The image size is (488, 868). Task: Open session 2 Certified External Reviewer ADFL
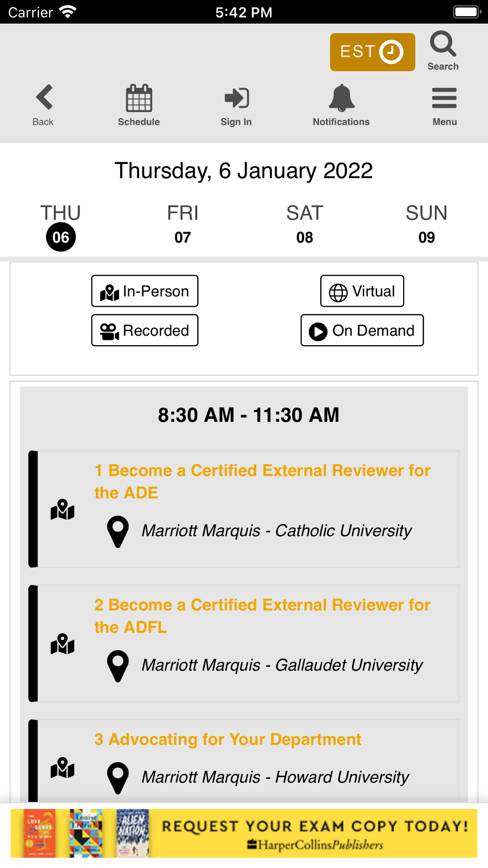click(262, 616)
